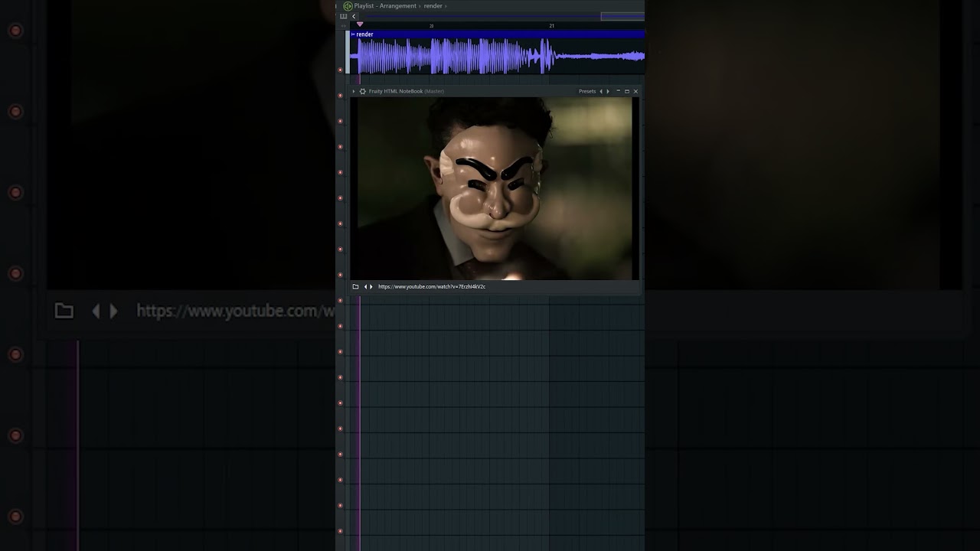Close the Fruity HTML NoteBook window
Screen dimensions: 980x551
point(635,91)
